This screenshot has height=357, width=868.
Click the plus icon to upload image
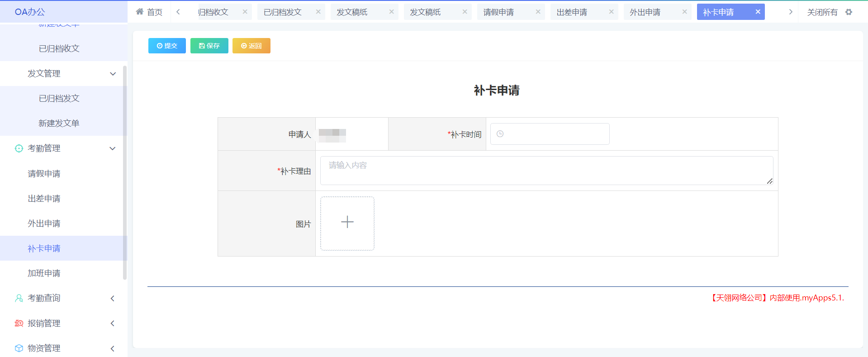pos(347,222)
